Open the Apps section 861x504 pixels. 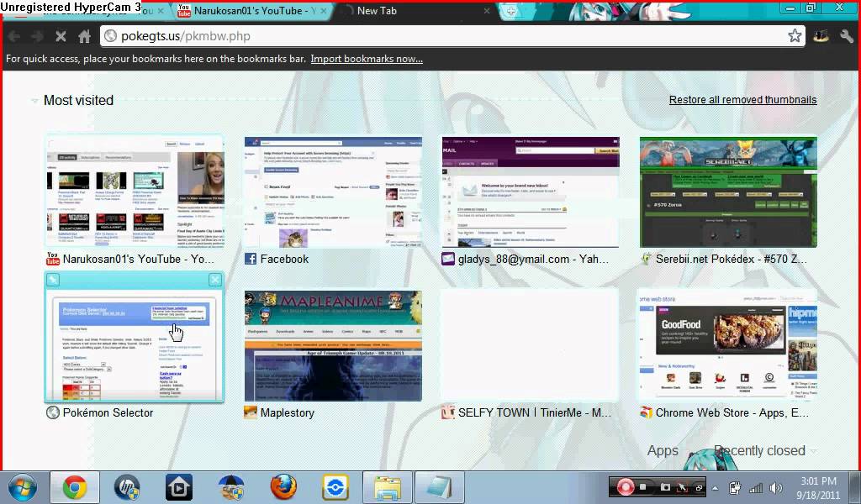(663, 451)
